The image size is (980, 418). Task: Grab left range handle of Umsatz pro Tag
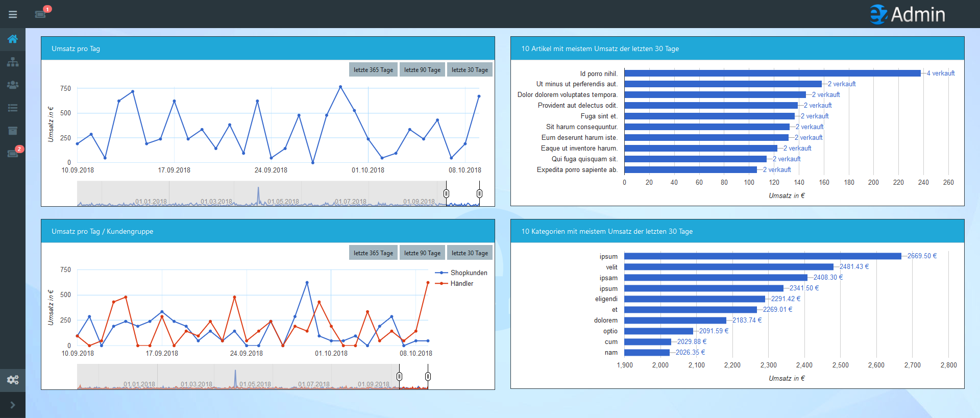(447, 193)
